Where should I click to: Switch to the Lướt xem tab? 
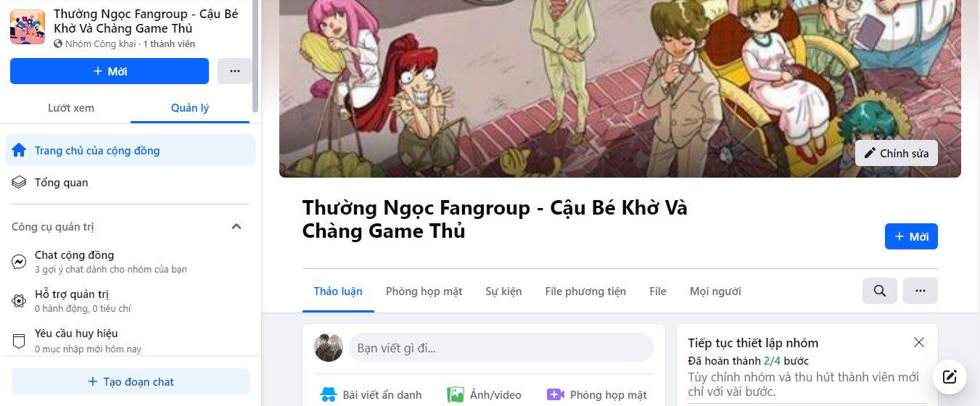pyautogui.click(x=71, y=108)
